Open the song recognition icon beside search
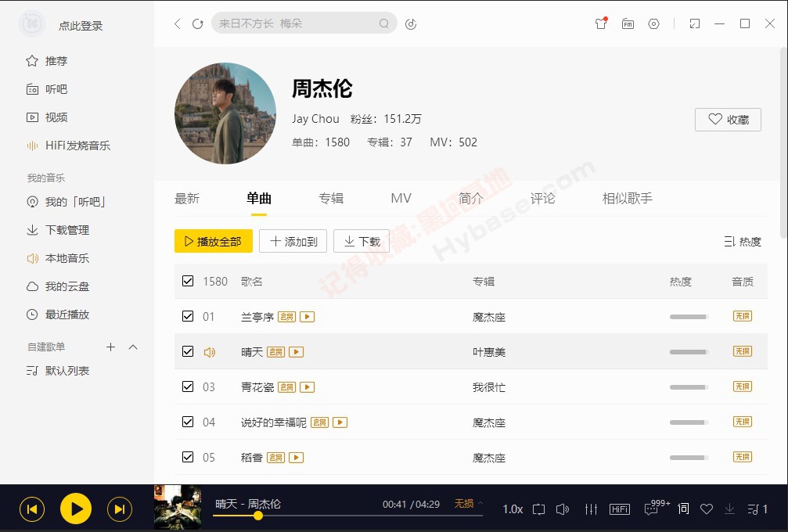This screenshot has height=532, width=788. tap(411, 23)
